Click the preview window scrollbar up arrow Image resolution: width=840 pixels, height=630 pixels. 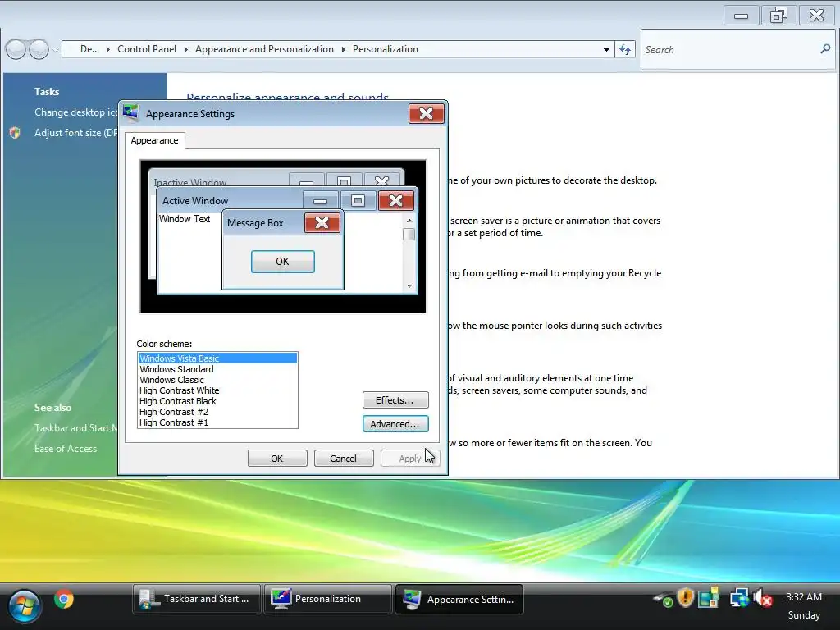(x=409, y=220)
